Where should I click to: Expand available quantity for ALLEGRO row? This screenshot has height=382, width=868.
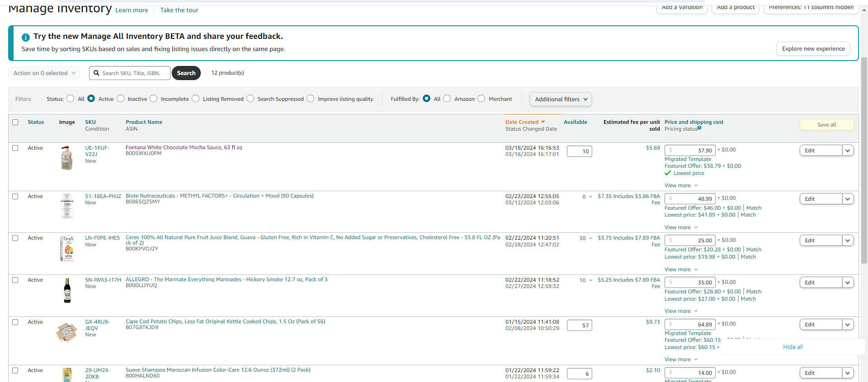click(585, 280)
